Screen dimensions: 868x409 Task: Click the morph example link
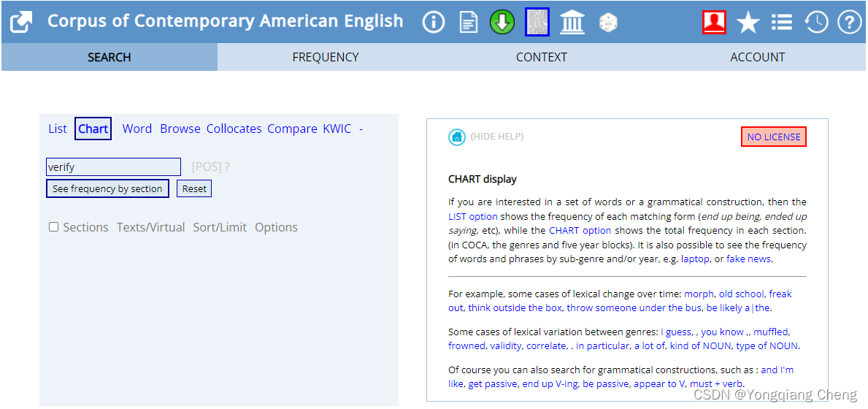click(699, 294)
